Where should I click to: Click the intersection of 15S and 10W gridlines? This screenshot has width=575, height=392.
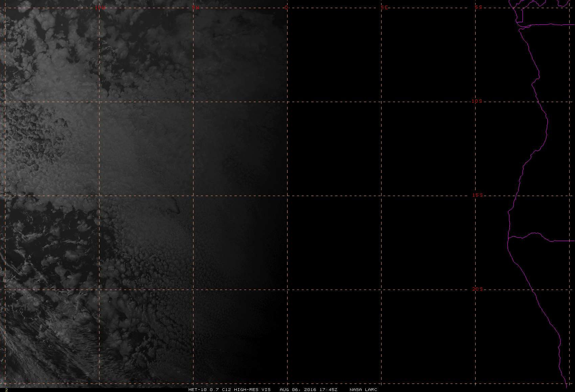99,195
